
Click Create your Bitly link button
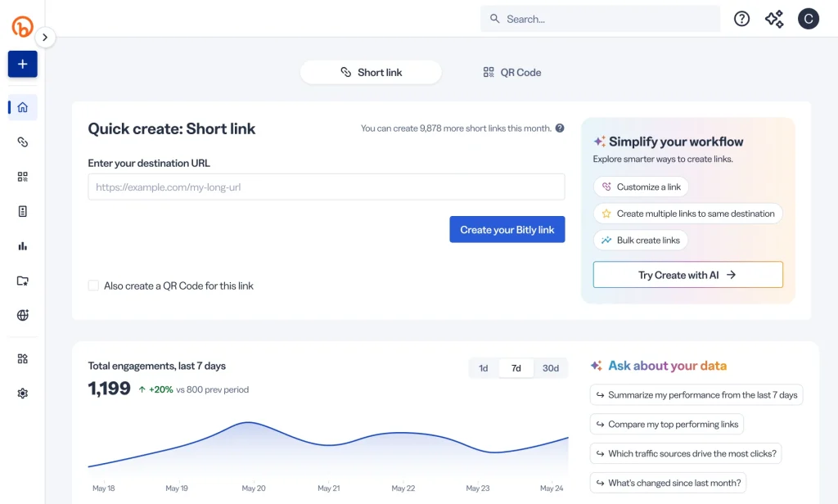507,229
